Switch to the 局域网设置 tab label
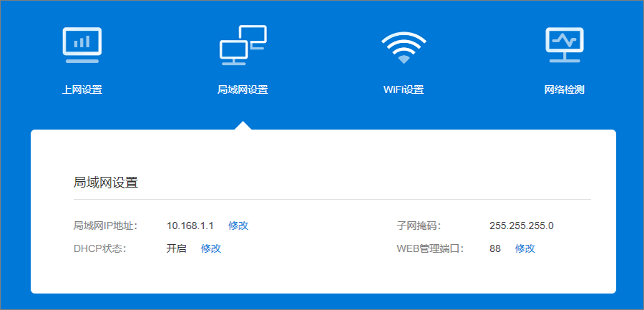The height and width of the screenshot is (310, 644). pyautogui.click(x=243, y=89)
